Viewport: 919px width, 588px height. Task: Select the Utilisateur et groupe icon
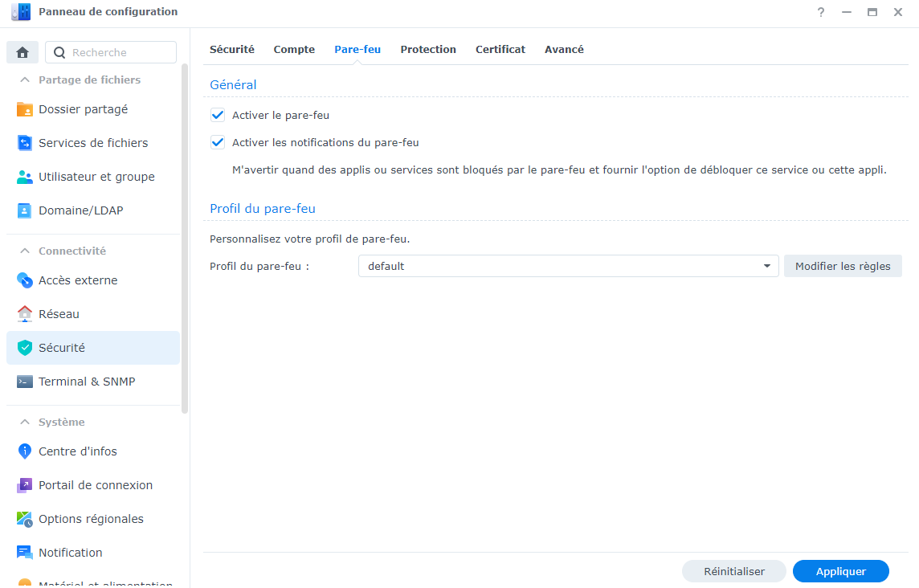click(x=25, y=177)
